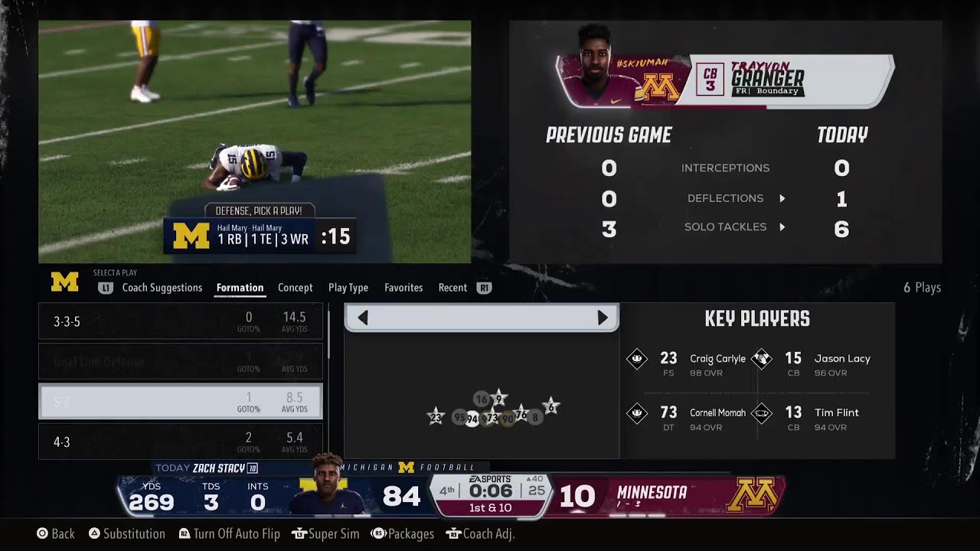Screen dimensions: 980x551
Task: Click Cornell Momah's ability diamond icon
Action: tap(637, 413)
